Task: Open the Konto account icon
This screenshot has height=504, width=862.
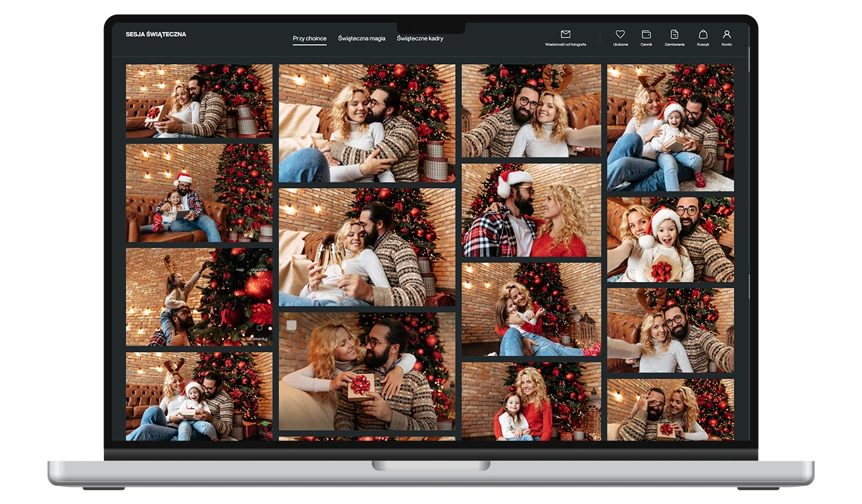Action: [727, 35]
